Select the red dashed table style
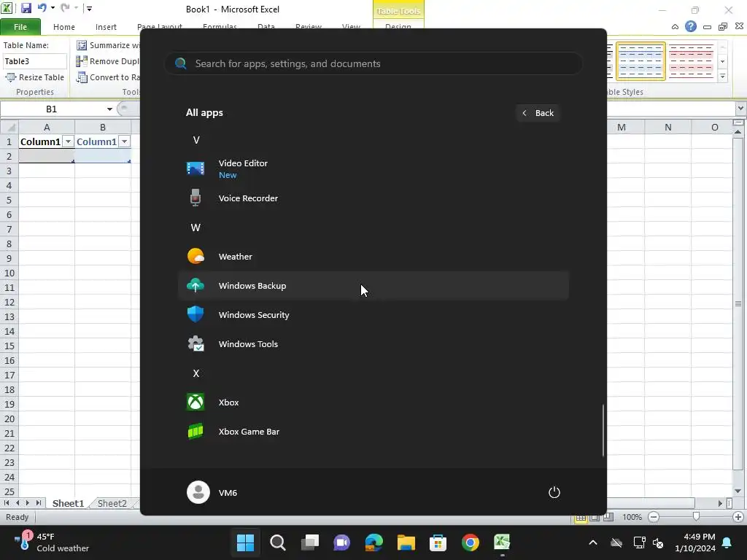Viewport: 747px width, 560px height. tap(691, 61)
